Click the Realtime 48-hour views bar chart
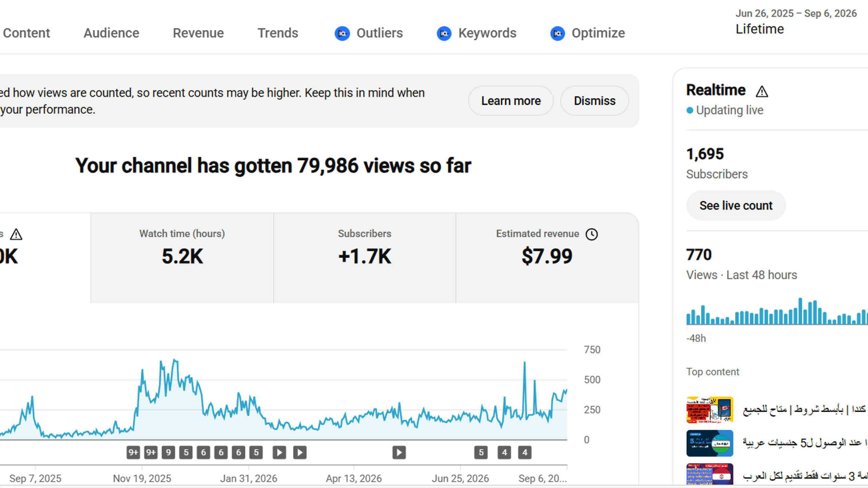This screenshot has width=868, height=488. click(777, 311)
